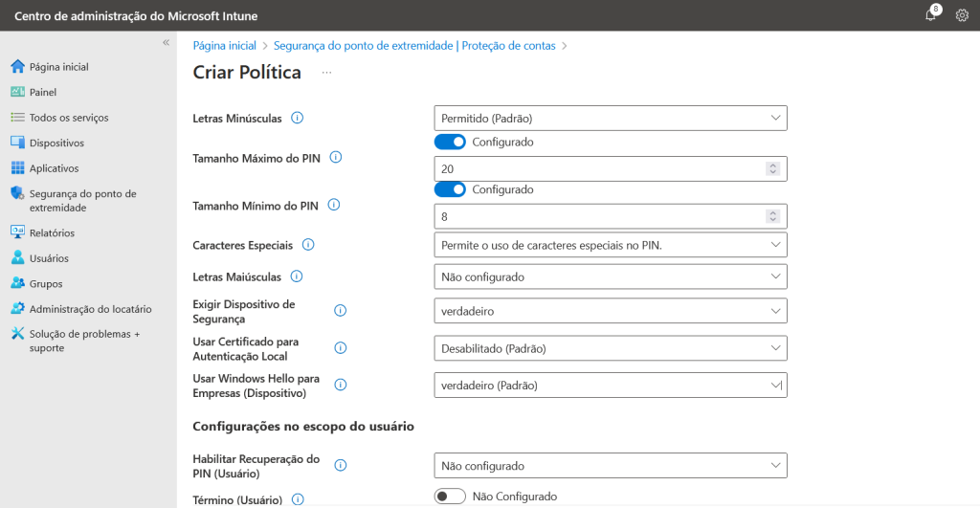Click the Grupos icon in sidebar
980x508 pixels.
coord(17,283)
